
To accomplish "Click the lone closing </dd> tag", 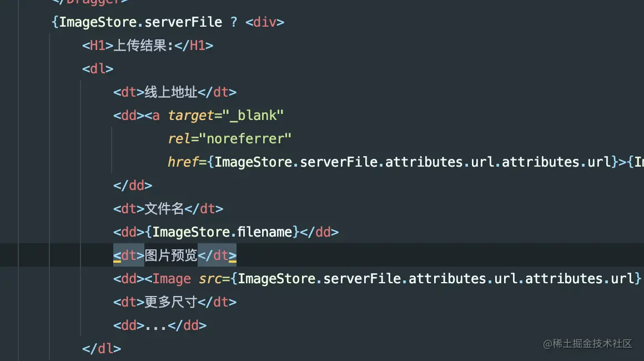I will click(133, 185).
